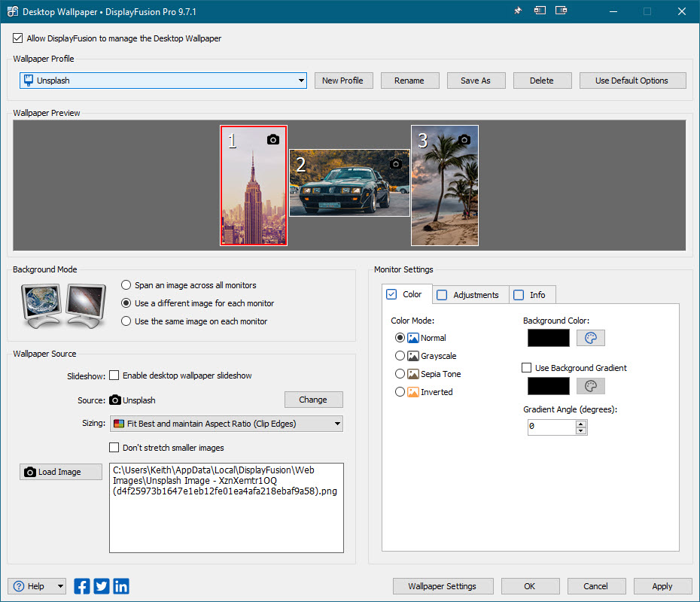Click the Wallpaper Settings button
Image resolution: width=700 pixels, height=602 pixels.
[x=442, y=586]
